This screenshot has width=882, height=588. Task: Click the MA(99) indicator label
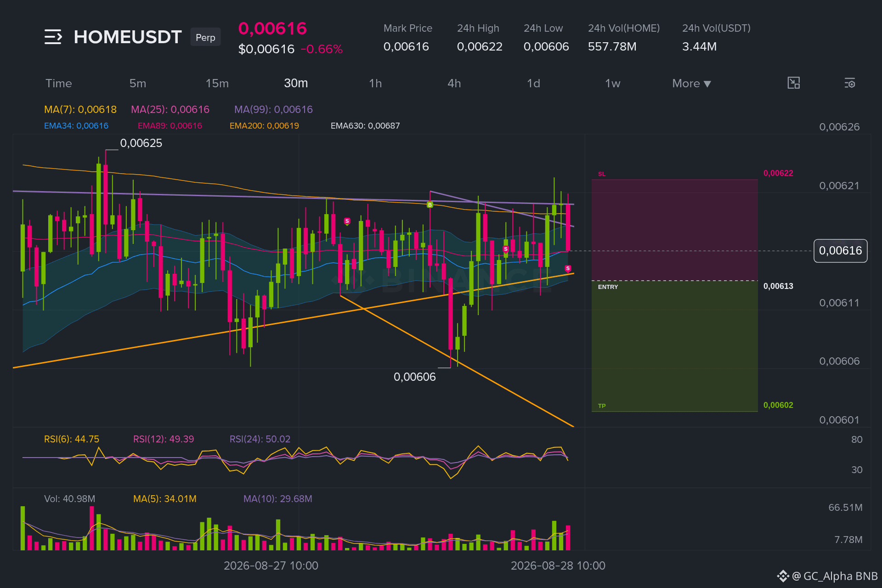coord(273,109)
